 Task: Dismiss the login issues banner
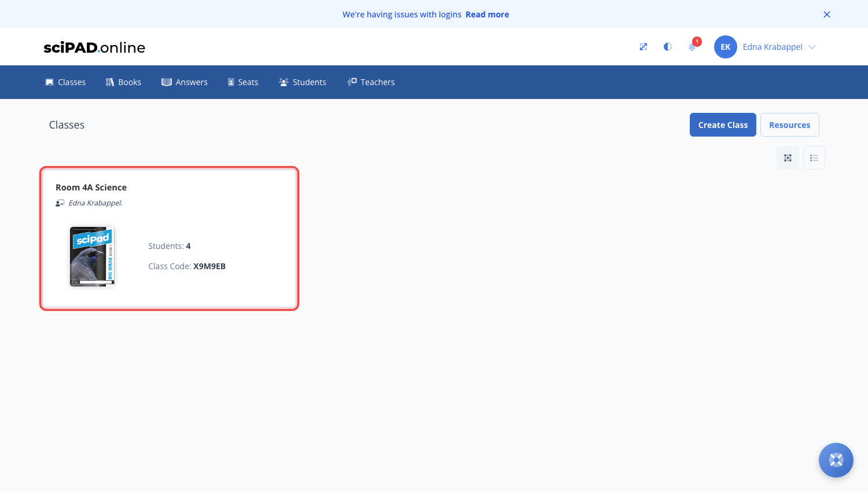827,14
